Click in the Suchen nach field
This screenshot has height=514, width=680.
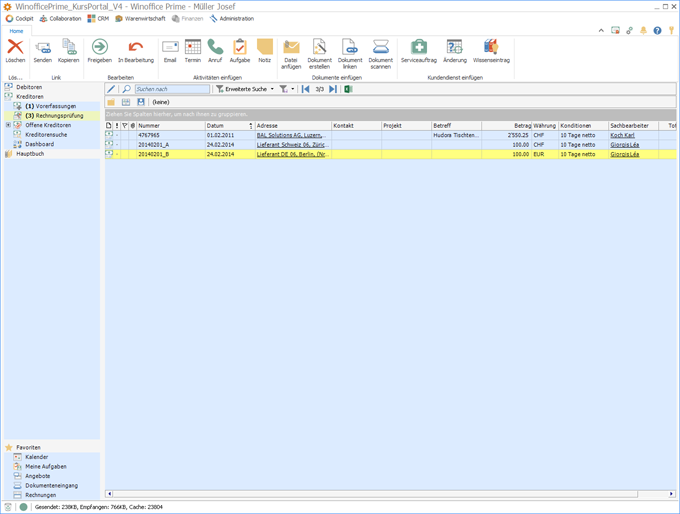(x=172, y=89)
